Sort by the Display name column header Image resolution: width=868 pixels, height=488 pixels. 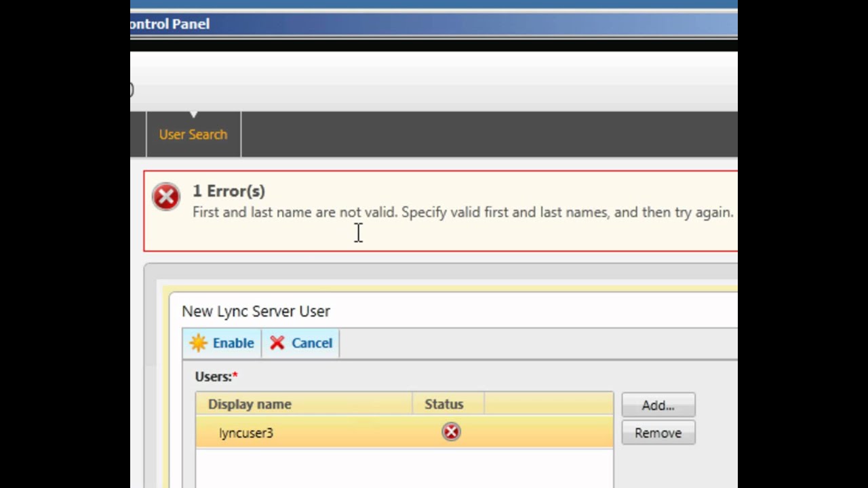(x=250, y=404)
